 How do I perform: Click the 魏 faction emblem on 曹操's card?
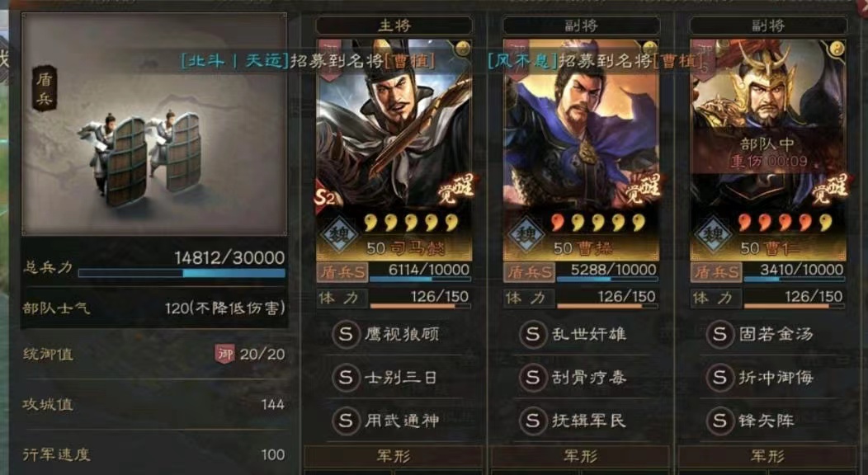coord(526,234)
